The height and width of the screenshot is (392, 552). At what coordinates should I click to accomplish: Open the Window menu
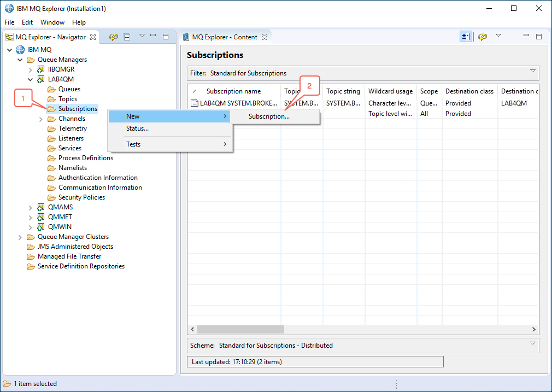click(52, 22)
